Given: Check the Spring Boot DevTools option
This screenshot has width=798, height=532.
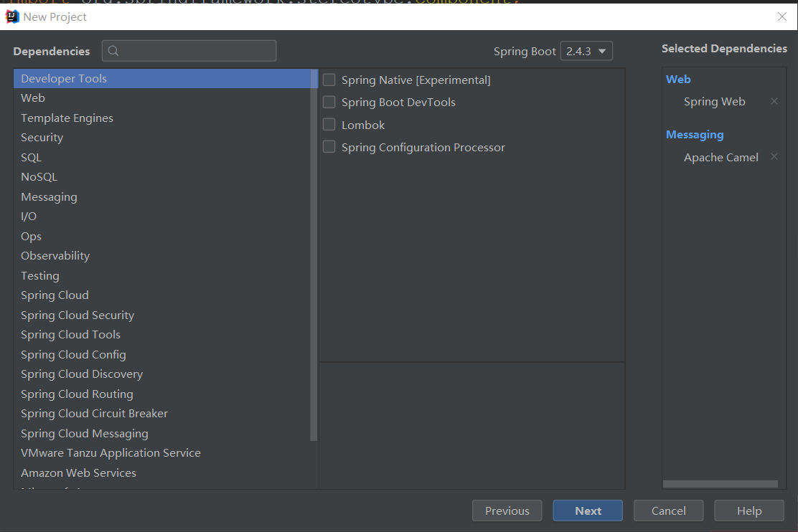Looking at the screenshot, I should (329, 103).
